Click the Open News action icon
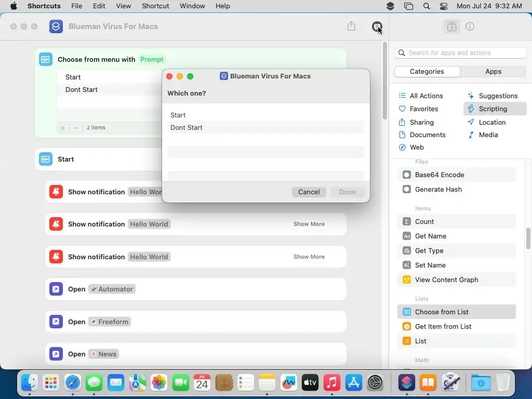This screenshot has width=532, height=399. pyautogui.click(x=56, y=354)
